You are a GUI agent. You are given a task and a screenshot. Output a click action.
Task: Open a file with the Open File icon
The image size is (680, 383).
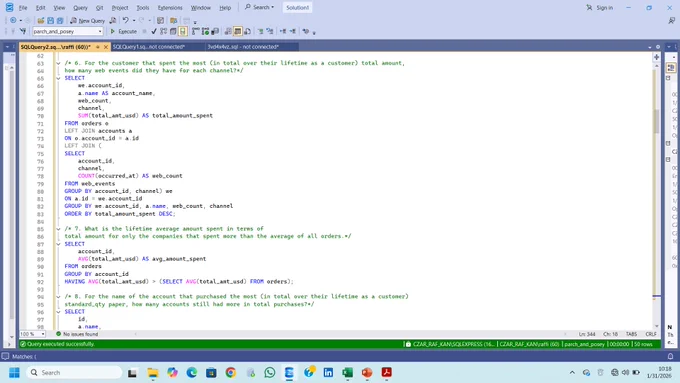pos(41,20)
